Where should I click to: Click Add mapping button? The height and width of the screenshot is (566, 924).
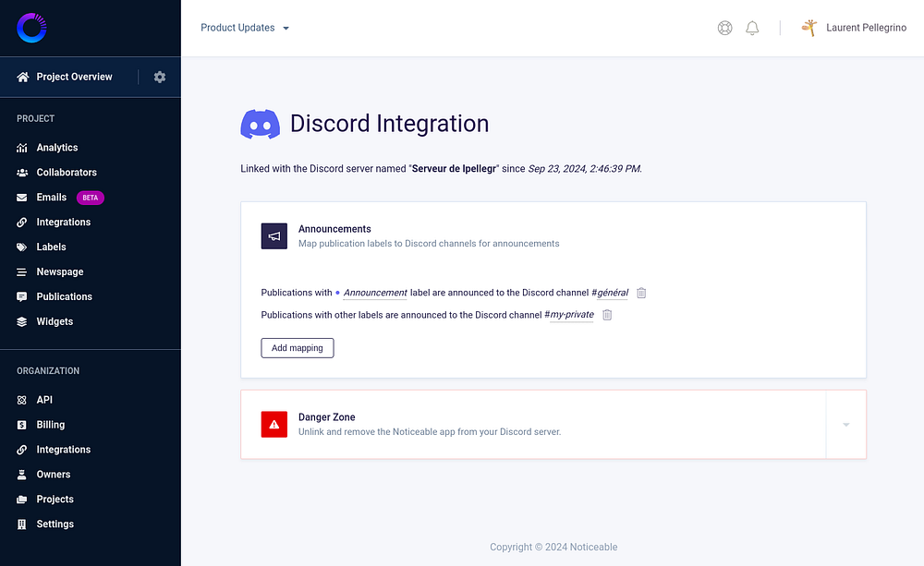(x=298, y=348)
